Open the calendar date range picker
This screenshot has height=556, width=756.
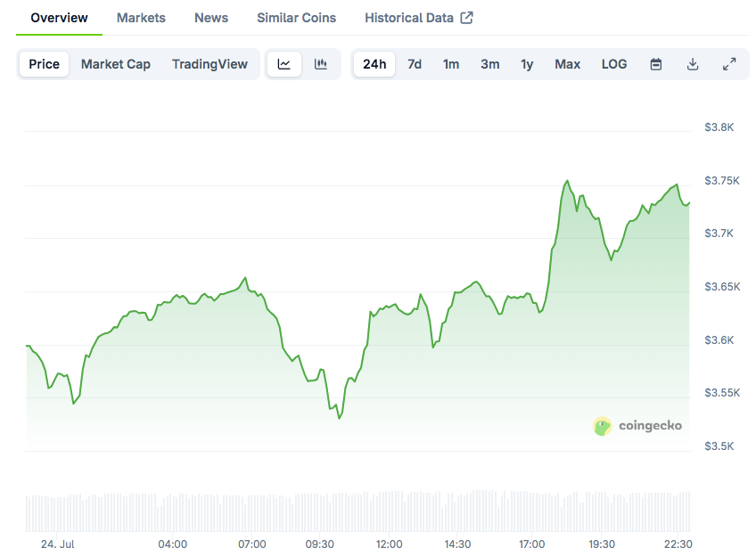pyautogui.click(x=655, y=63)
